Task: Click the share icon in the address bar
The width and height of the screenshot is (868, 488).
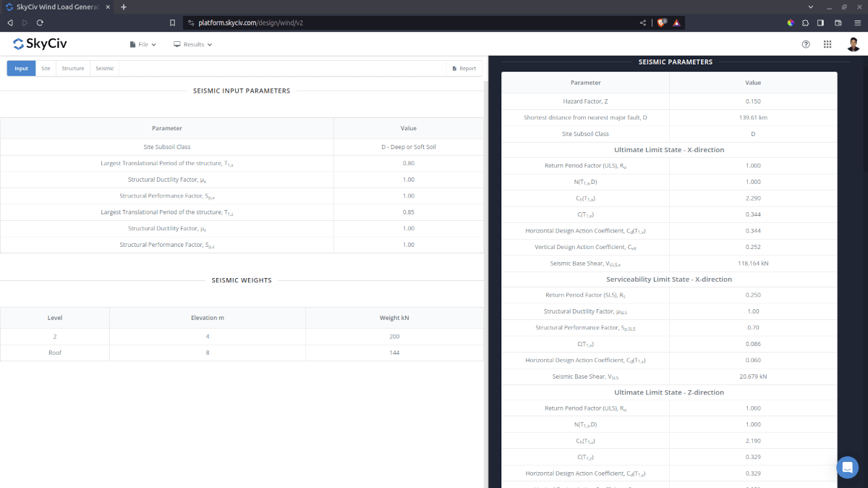Action: (642, 22)
